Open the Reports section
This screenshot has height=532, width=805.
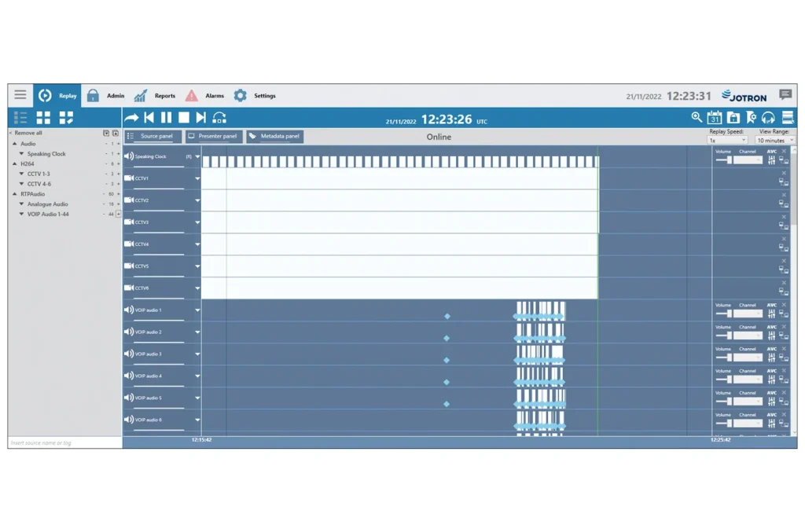point(155,95)
